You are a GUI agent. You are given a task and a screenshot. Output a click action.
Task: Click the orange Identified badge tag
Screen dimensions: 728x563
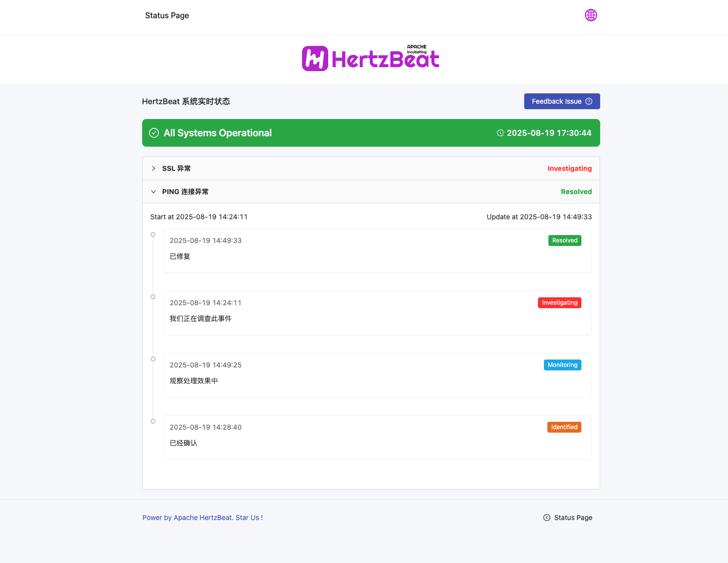[x=564, y=427]
